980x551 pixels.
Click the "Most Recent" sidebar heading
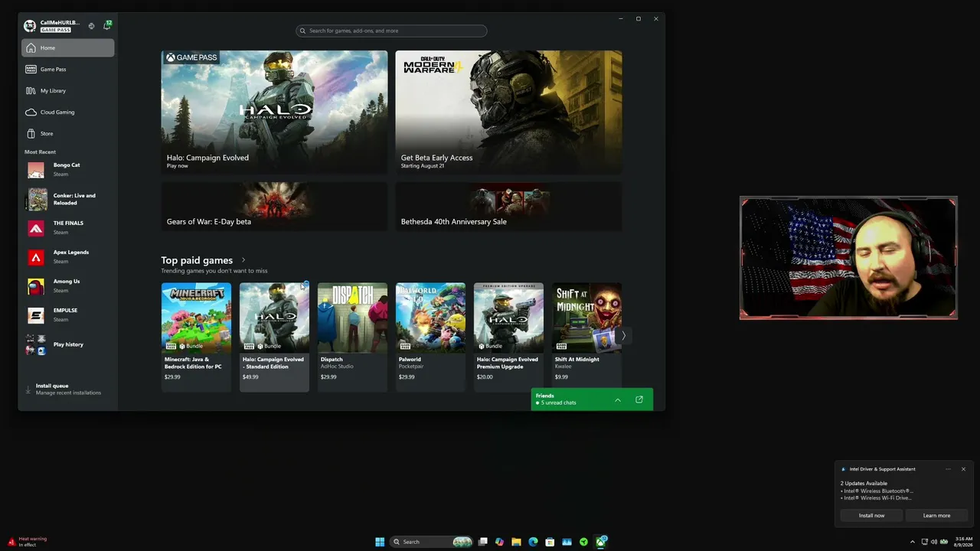(x=40, y=152)
